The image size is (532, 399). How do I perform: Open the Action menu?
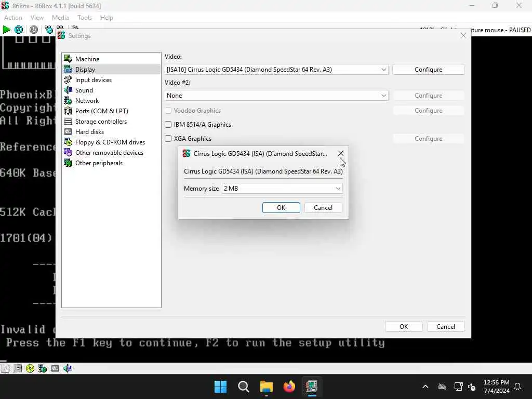point(13,18)
